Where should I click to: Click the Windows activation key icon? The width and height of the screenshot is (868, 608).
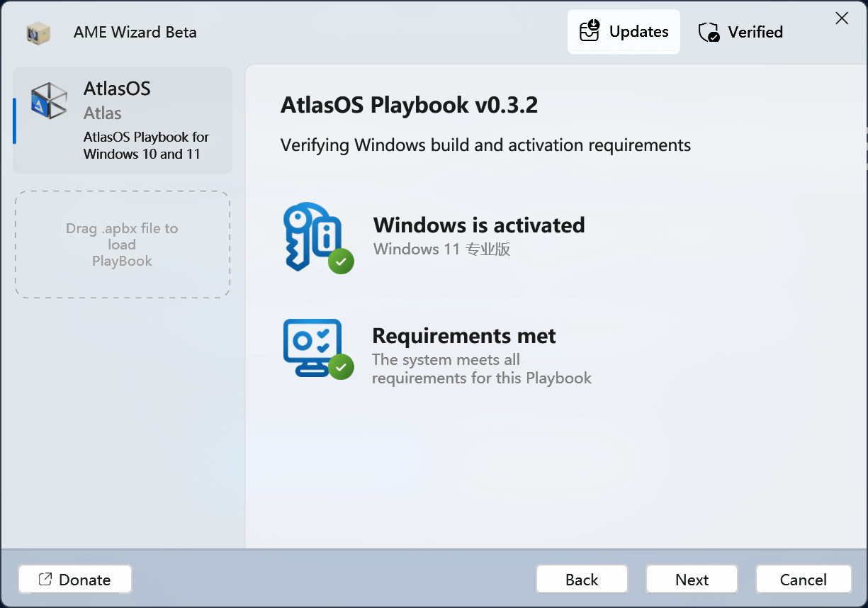point(318,238)
